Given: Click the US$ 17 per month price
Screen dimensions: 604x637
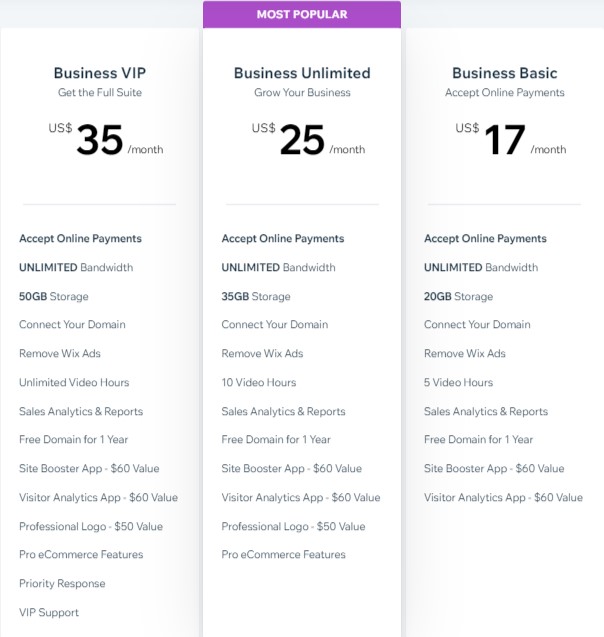Looking at the screenshot, I should (505, 141).
